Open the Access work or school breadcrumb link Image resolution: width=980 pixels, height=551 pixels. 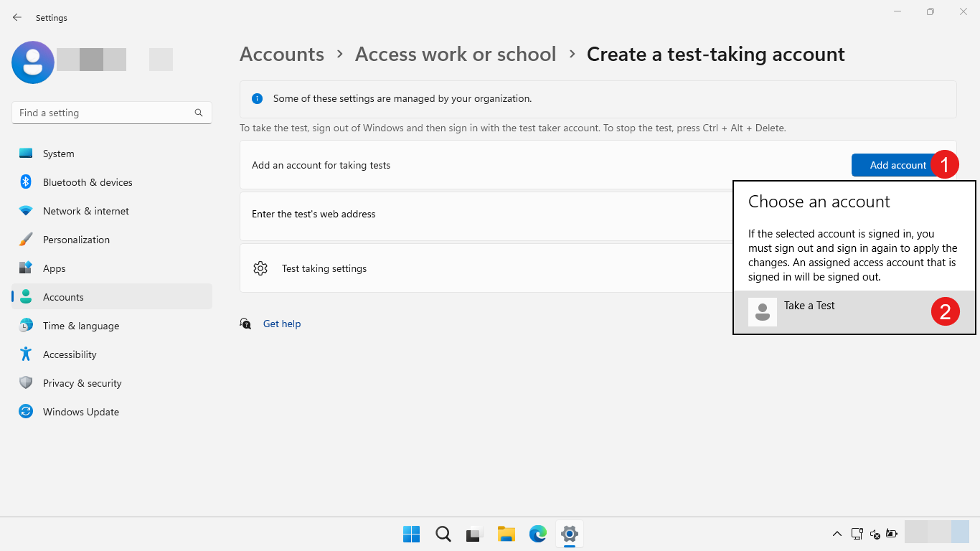pos(455,54)
